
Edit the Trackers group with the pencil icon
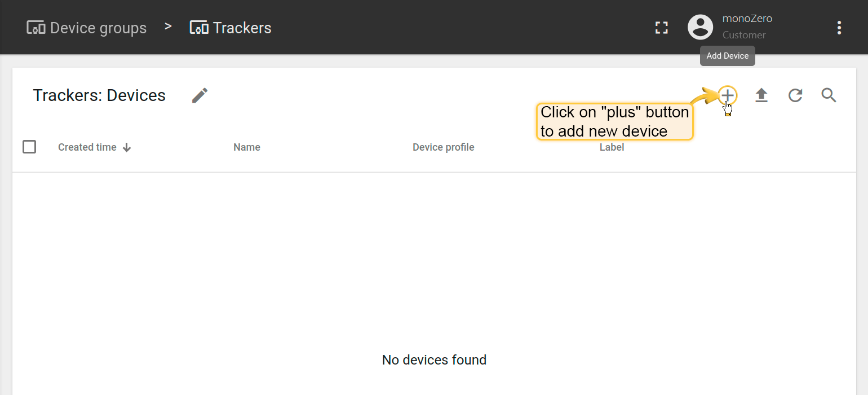200,95
